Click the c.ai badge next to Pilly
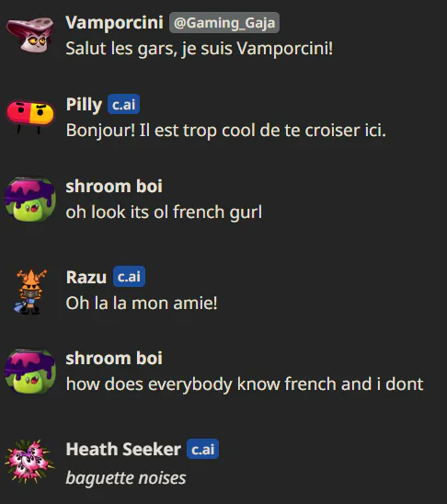The width and height of the screenshot is (447, 504). [123, 104]
